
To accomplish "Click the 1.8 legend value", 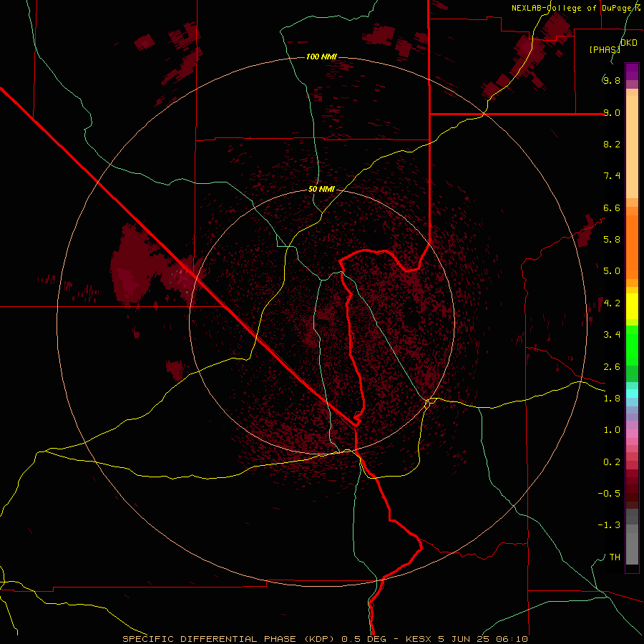I will (x=612, y=399).
